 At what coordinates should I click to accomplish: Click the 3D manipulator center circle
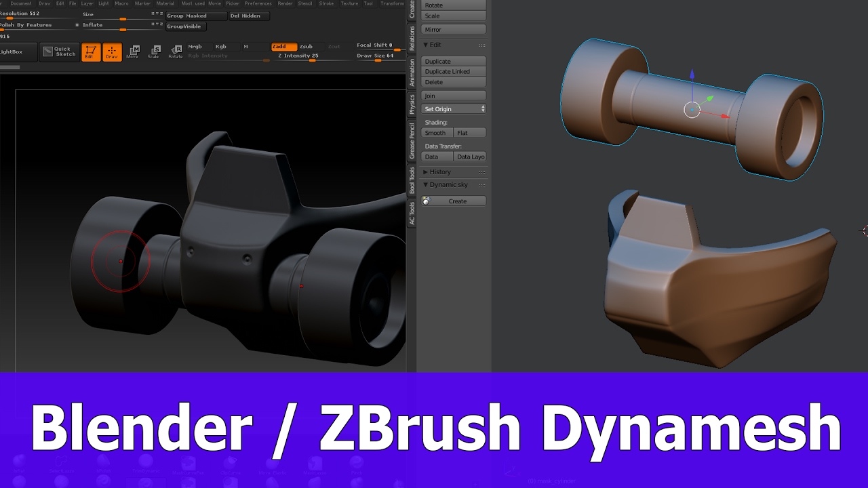coord(692,110)
